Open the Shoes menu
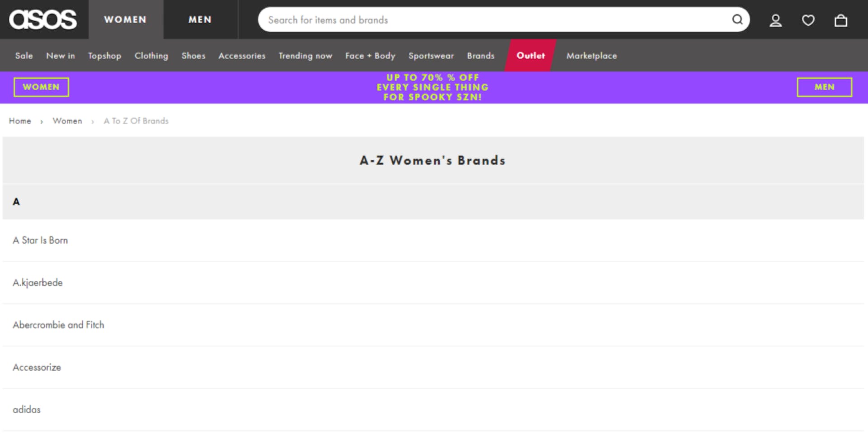 (x=193, y=56)
